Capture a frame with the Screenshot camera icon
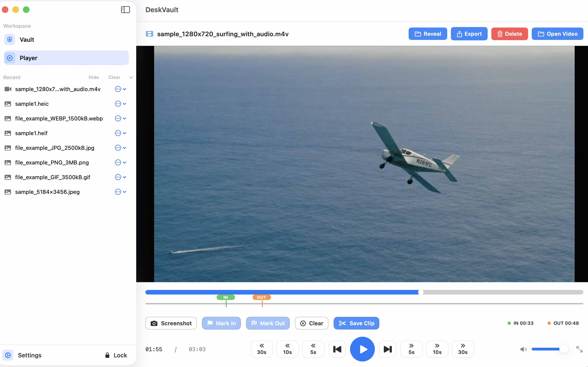Viewport: 588px width, 367px height. [154, 323]
